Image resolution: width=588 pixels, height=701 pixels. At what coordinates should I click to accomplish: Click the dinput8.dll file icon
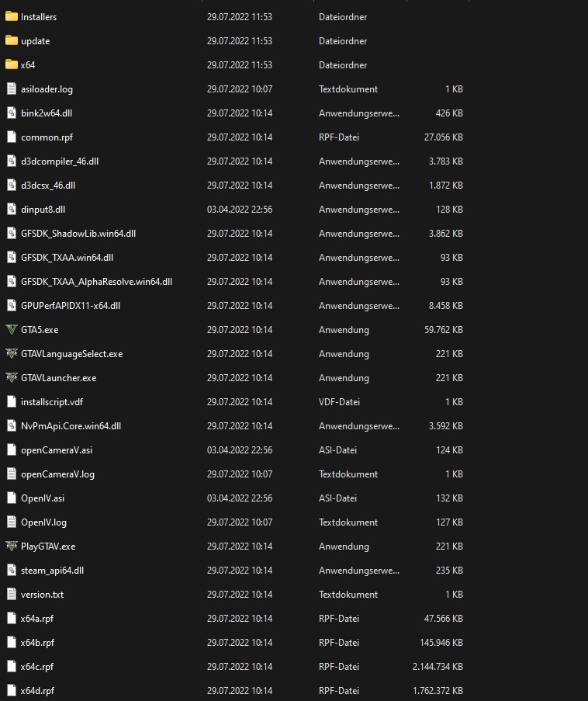(12, 210)
